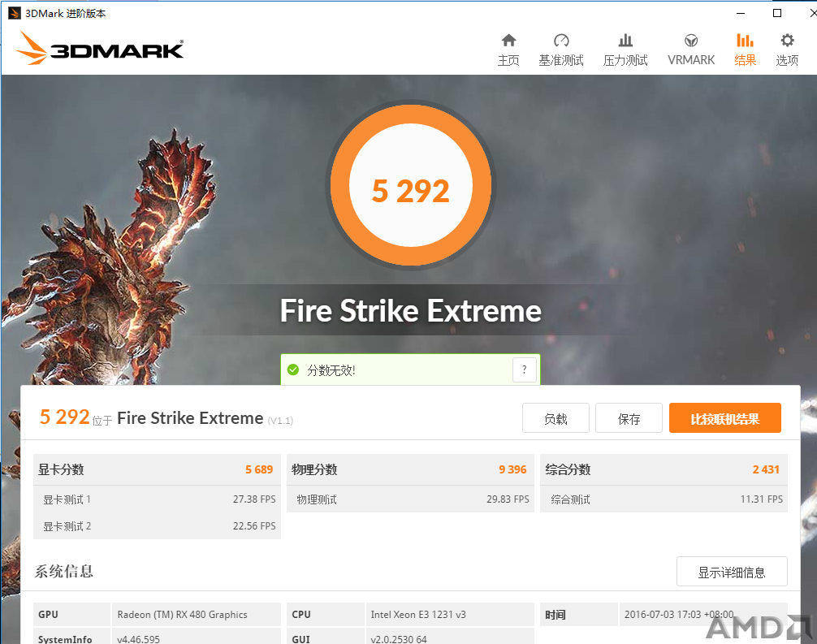Click the 5 292 score in results header
Screen dimensions: 817x644
65,417
